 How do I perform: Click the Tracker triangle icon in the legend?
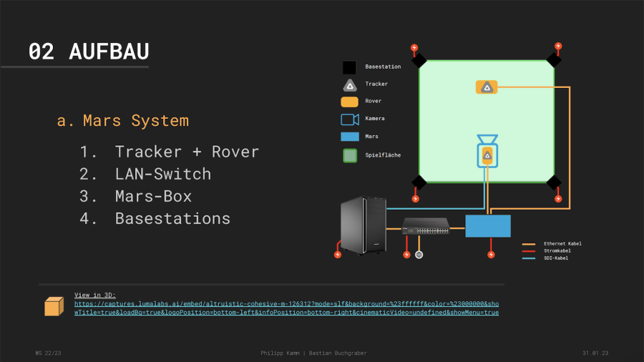349,84
